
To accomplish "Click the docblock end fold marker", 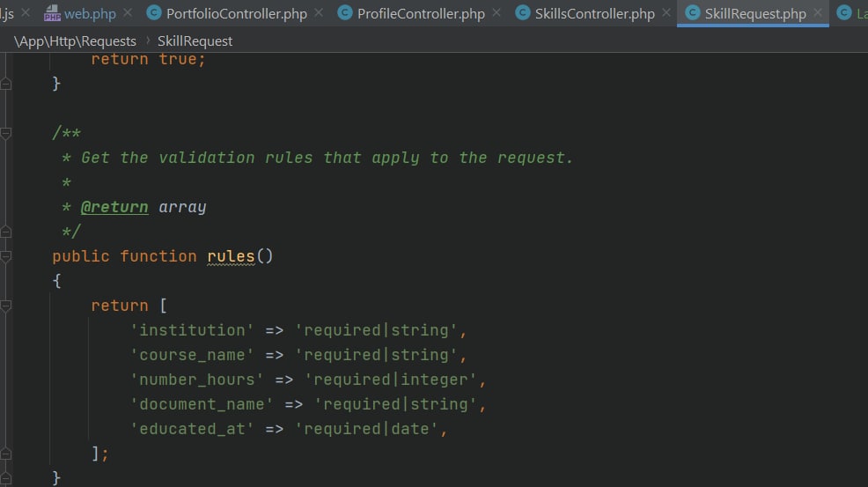I will [x=6, y=232].
